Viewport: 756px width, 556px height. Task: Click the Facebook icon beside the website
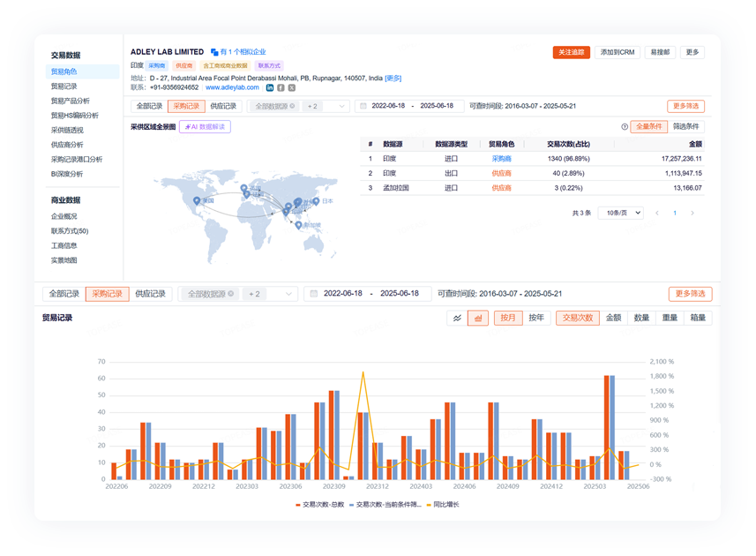pos(281,87)
